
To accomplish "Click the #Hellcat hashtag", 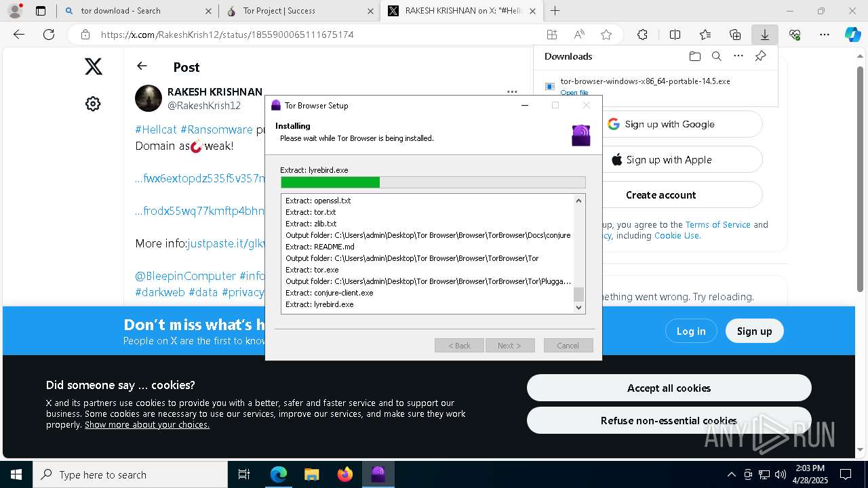I will point(156,129).
